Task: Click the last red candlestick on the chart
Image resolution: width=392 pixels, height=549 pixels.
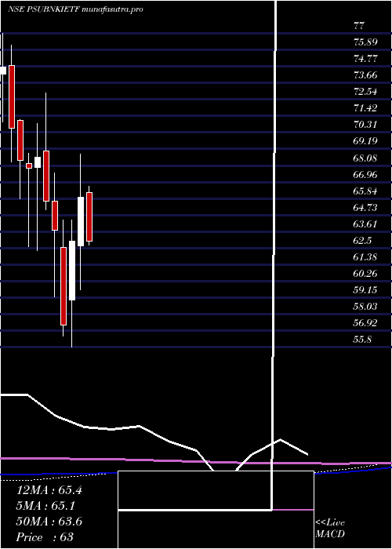Action: (x=89, y=216)
